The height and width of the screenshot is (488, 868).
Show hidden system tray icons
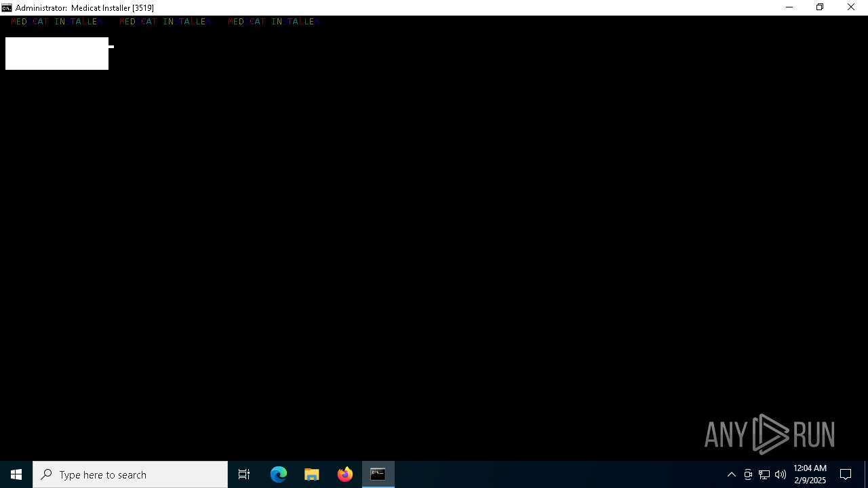point(732,474)
